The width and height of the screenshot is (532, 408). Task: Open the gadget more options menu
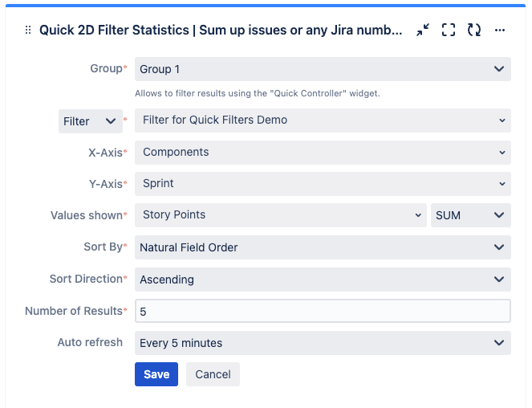coord(500,30)
